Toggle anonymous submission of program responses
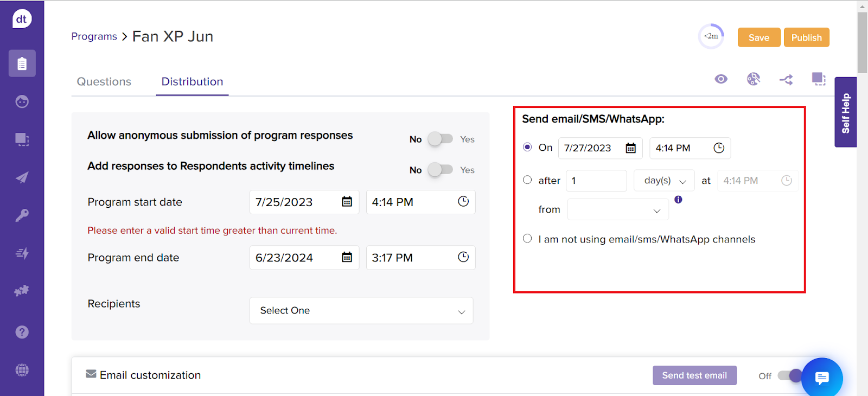Screen dimensions: 868x396 440,139
